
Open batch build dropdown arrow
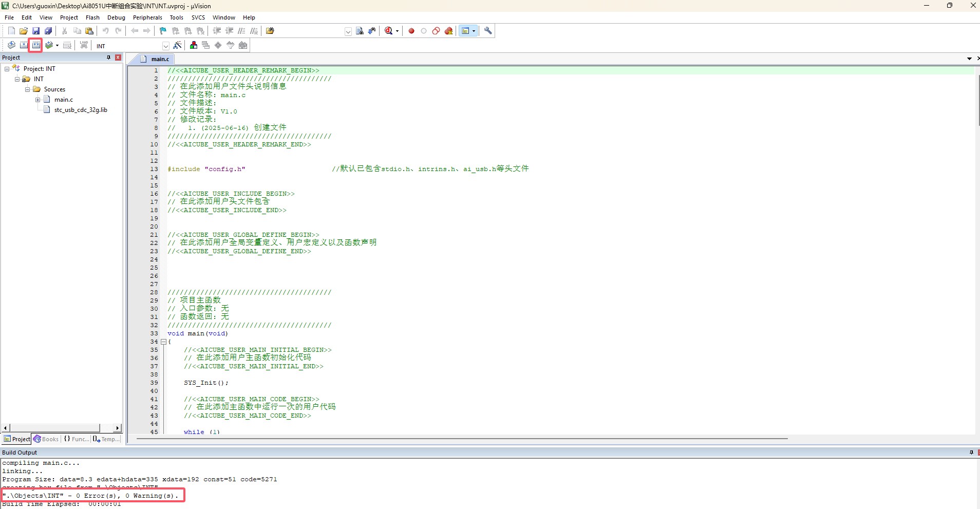[57, 45]
